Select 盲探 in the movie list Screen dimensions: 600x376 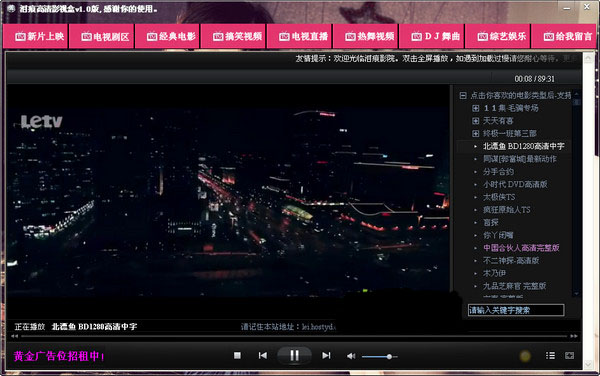point(491,222)
